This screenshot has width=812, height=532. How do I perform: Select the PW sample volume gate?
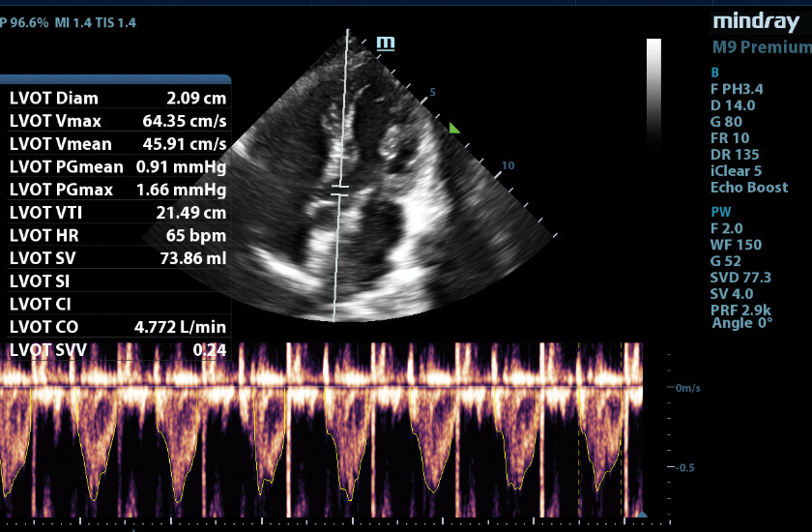[338, 189]
